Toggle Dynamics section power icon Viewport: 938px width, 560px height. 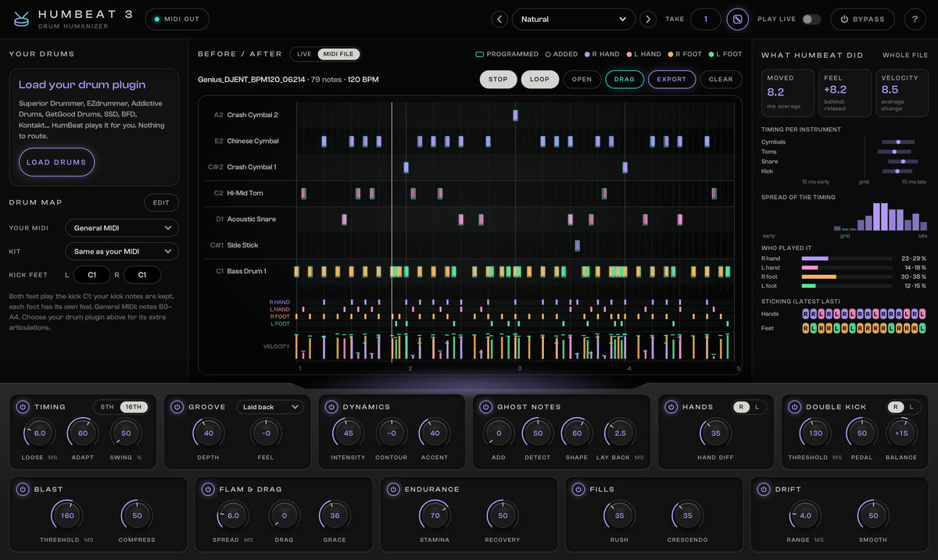click(x=331, y=407)
